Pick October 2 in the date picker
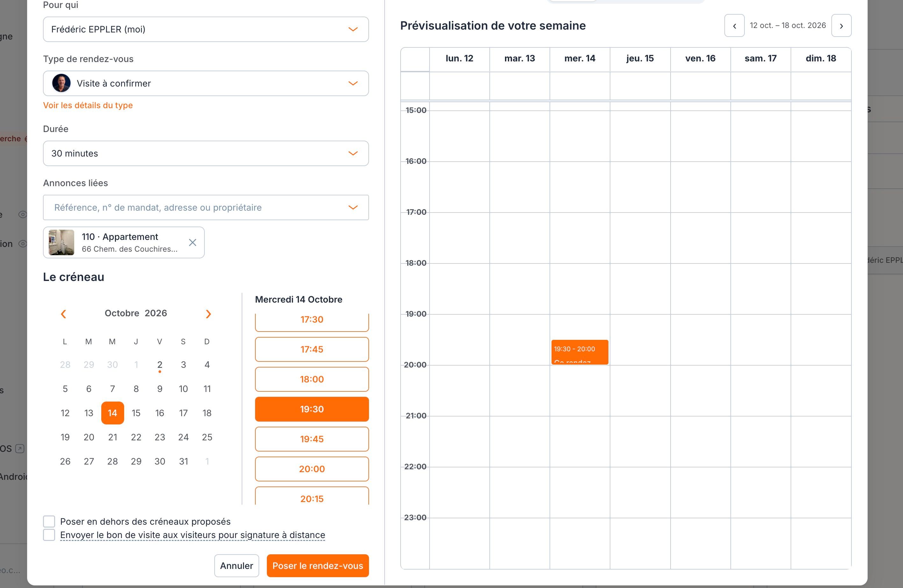This screenshot has width=903, height=588. (160, 365)
